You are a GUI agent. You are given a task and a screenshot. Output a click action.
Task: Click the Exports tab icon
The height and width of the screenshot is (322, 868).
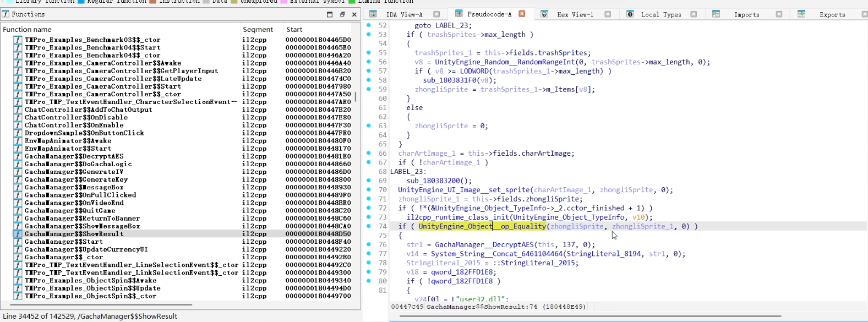(801, 14)
